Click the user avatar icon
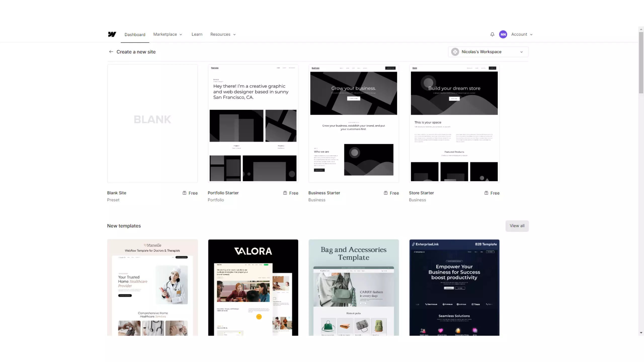This screenshot has width=644, height=362. pos(503,34)
